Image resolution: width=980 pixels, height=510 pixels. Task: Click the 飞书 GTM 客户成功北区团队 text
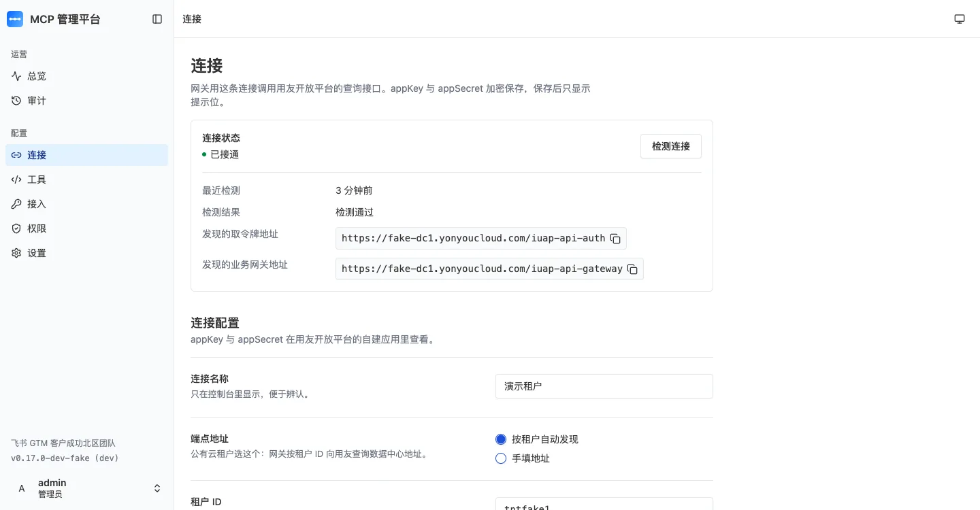click(63, 443)
